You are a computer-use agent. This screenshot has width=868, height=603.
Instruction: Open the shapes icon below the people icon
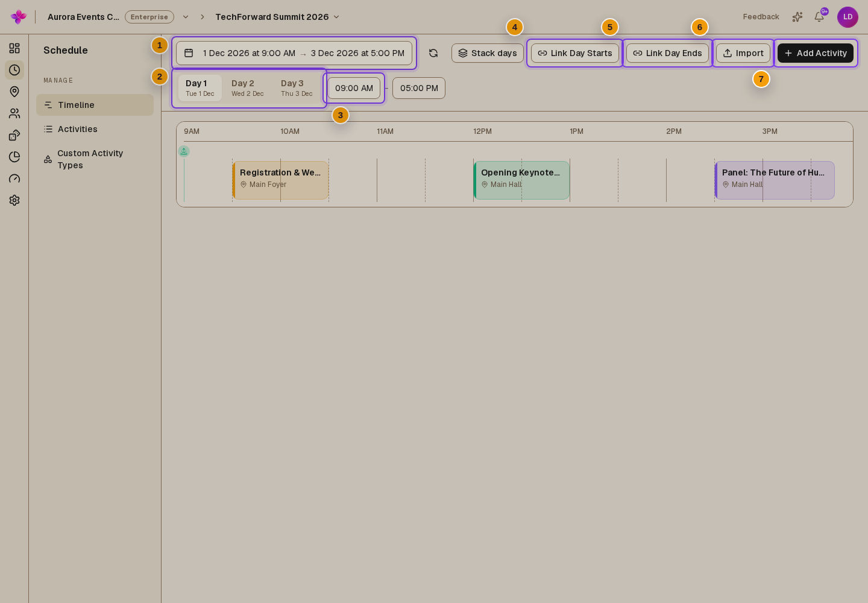tap(14, 135)
